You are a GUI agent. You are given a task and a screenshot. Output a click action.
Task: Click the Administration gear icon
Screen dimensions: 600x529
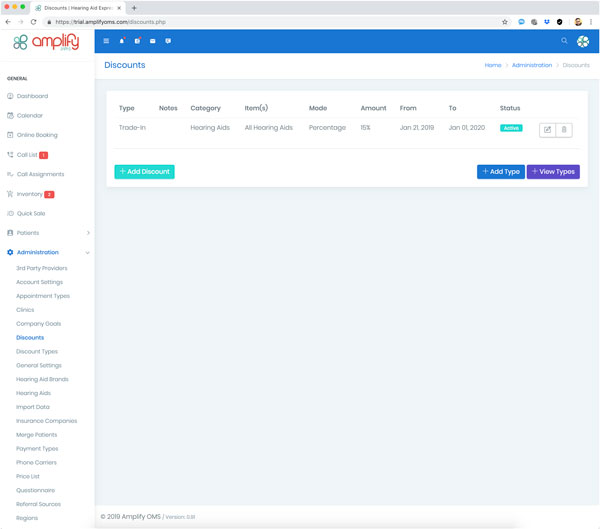10,252
